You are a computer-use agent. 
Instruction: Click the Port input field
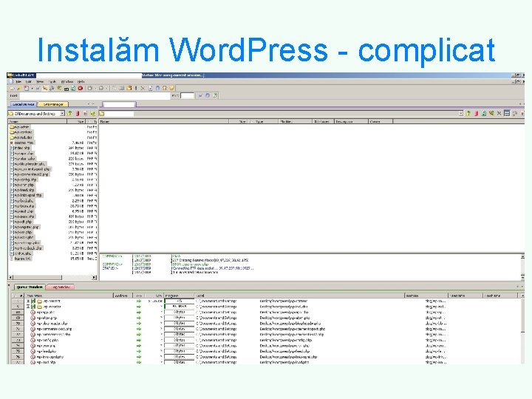(187, 95)
